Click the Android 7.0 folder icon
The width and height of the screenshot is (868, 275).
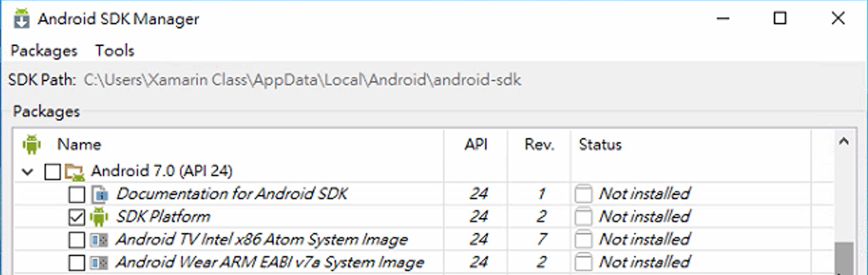pos(75,171)
